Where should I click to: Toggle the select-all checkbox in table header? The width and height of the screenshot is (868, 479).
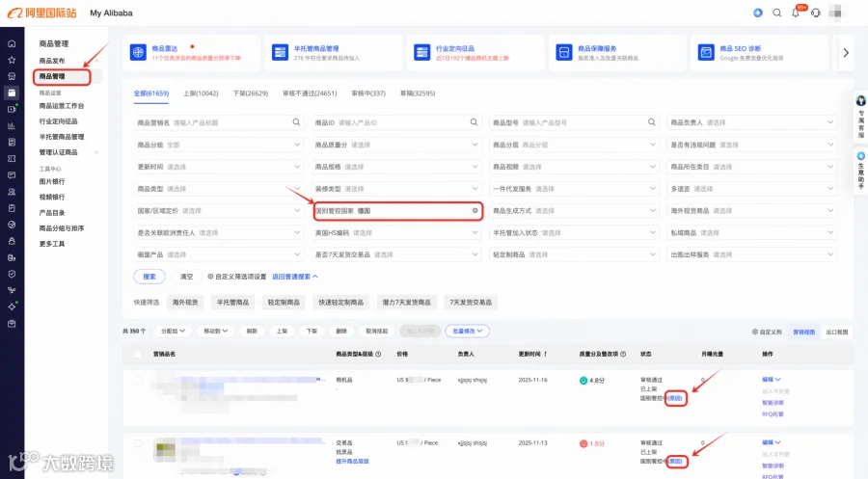(x=138, y=354)
